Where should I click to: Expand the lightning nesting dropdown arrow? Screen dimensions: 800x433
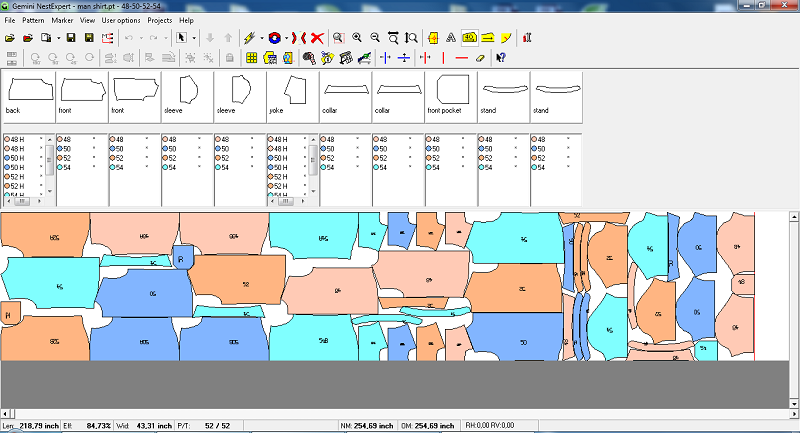[262, 38]
